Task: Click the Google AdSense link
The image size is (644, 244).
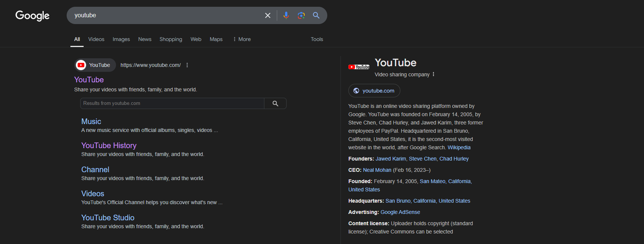Action: click(x=400, y=212)
